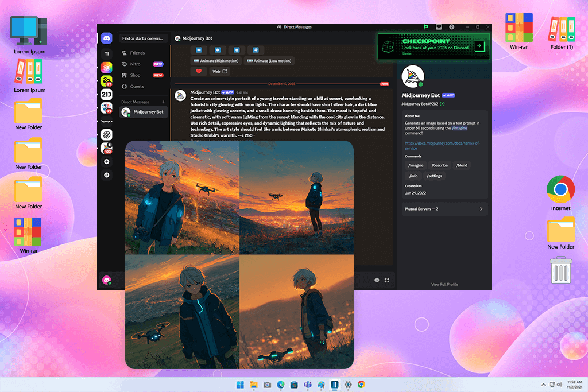Open the 21D server icon
588x392 pixels.
[106, 95]
